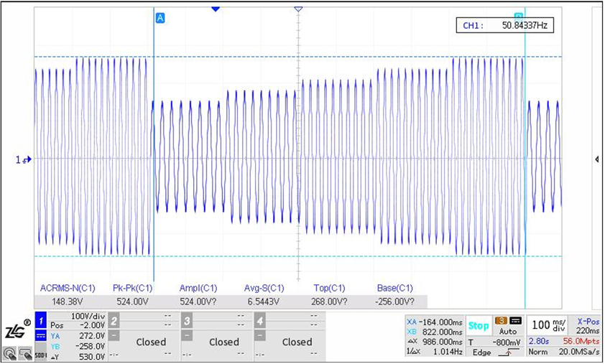Click the Top(C1) measurement label

click(329, 288)
